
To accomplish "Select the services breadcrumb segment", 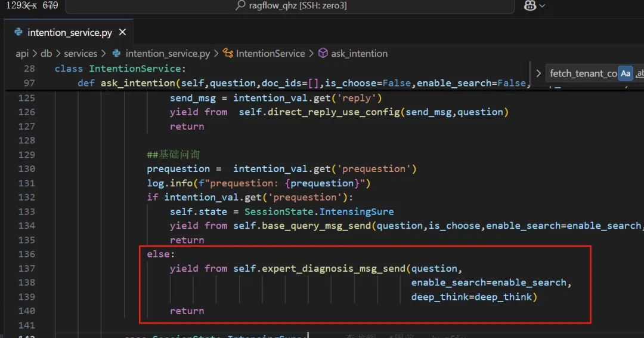I will [x=80, y=54].
